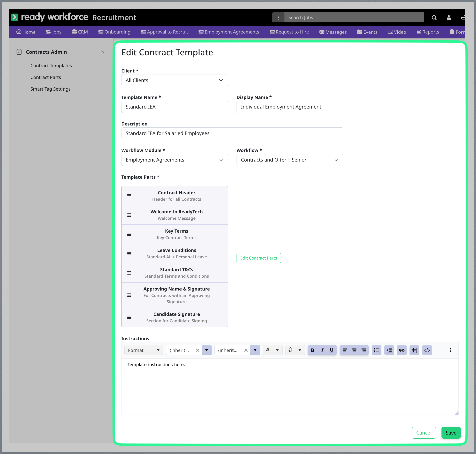Cancel editing the template
The height and width of the screenshot is (454, 476).
(424, 433)
